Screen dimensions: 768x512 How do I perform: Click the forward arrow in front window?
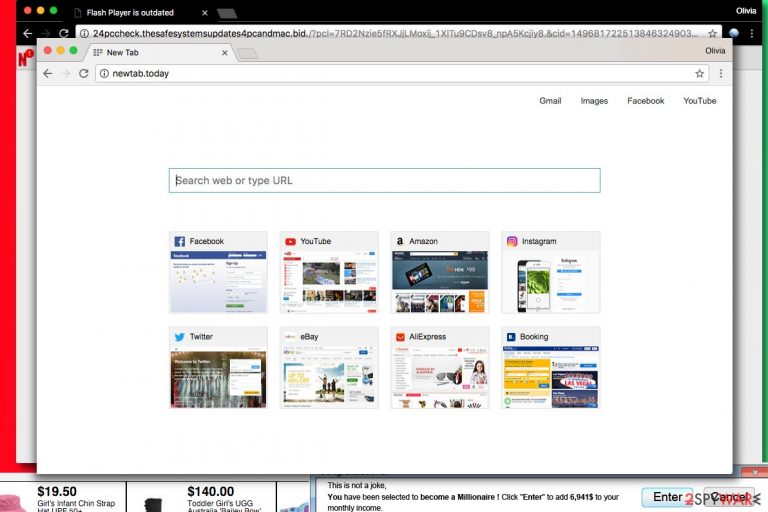point(66,73)
